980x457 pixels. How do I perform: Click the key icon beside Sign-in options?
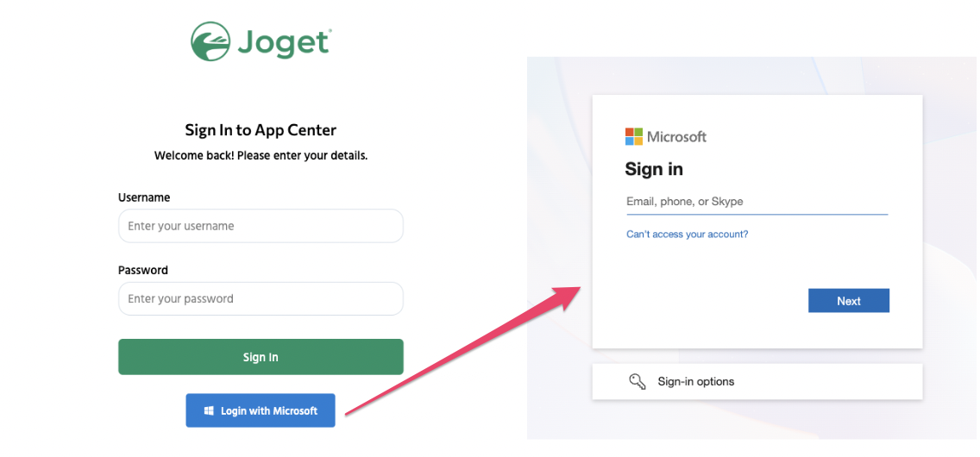(638, 381)
